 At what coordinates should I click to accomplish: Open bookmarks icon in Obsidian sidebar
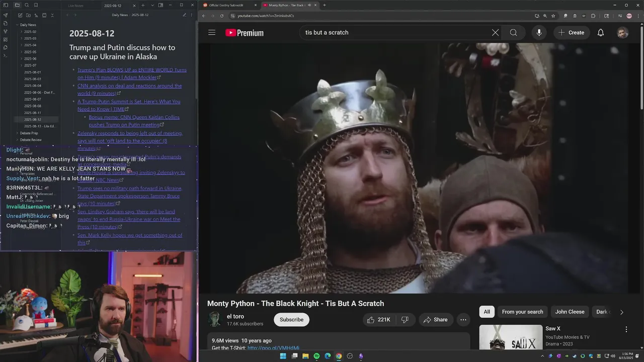[36, 5]
